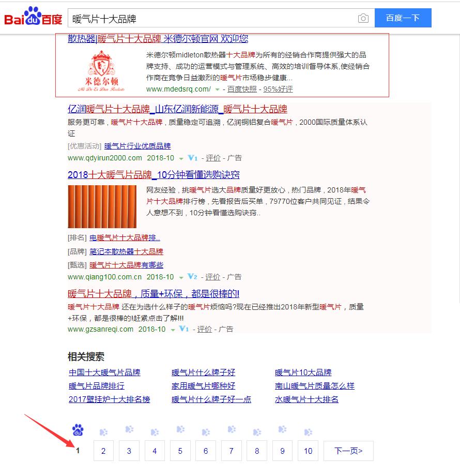Open 评价 link on gzsanreqi result
460x476 pixels.
tap(205, 329)
